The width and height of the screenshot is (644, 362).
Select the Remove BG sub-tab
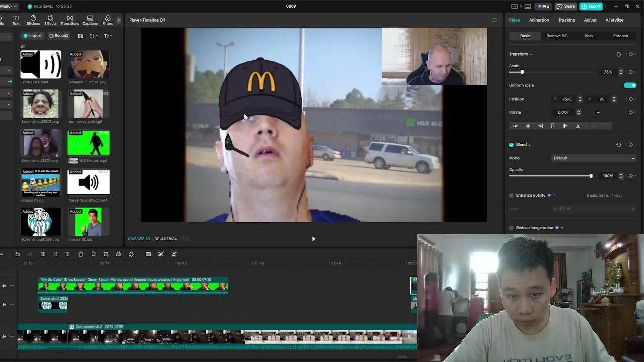(557, 36)
